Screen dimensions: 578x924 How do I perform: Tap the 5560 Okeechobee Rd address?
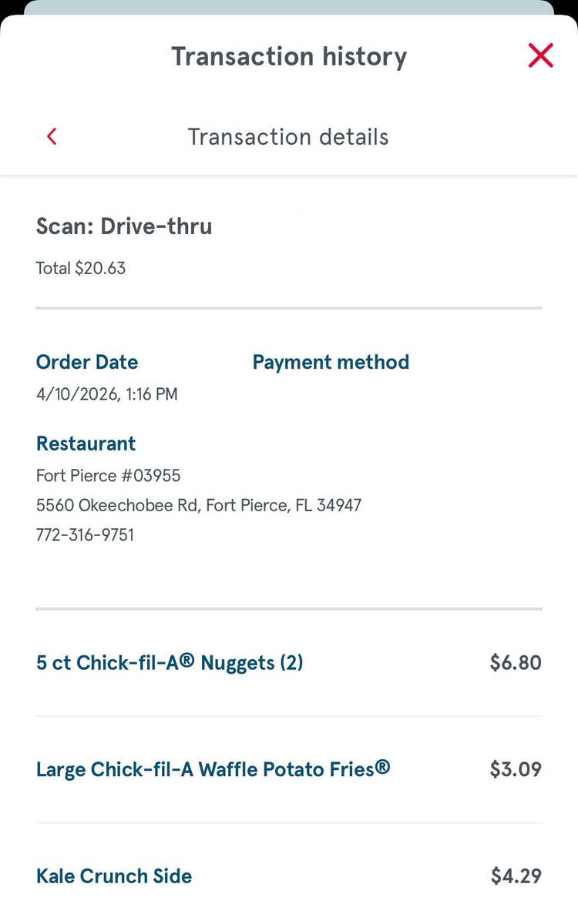point(199,505)
